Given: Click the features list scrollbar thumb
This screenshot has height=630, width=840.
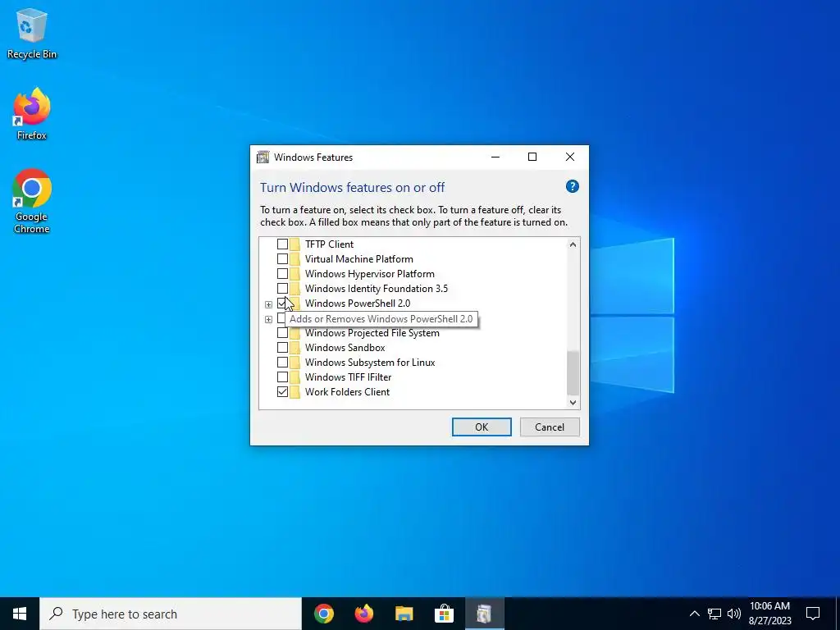Looking at the screenshot, I should click(573, 372).
